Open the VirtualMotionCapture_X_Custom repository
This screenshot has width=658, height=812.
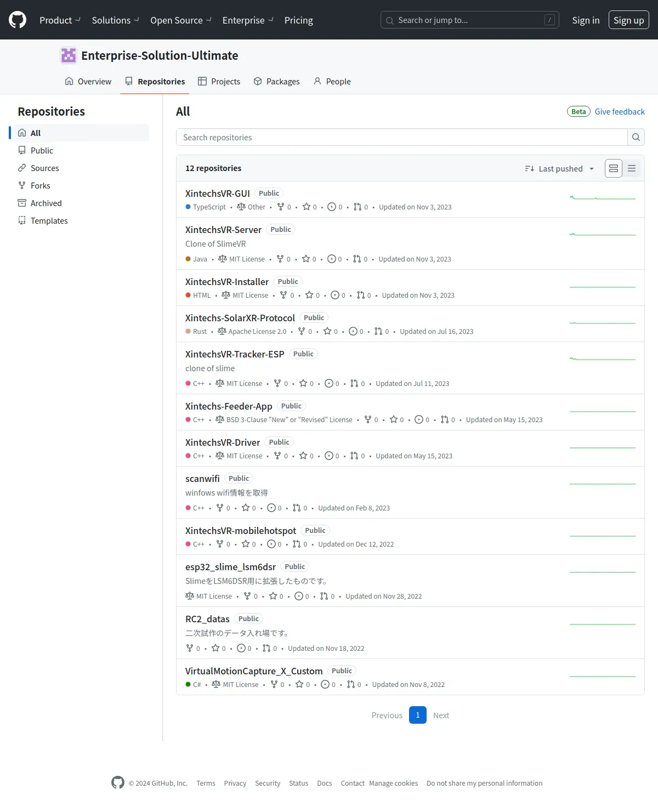(254, 671)
